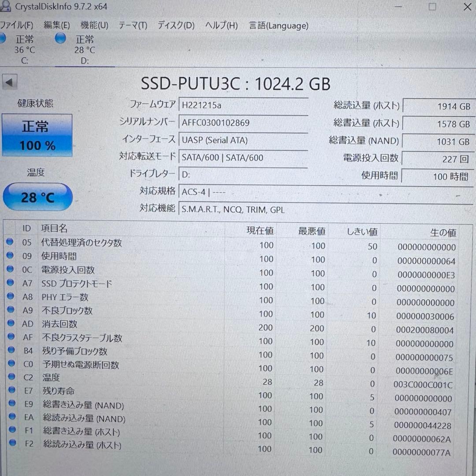This screenshot has width=476, height=476.
Task: Click the 28°C temperature indicator badge
Action: click(37, 197)
